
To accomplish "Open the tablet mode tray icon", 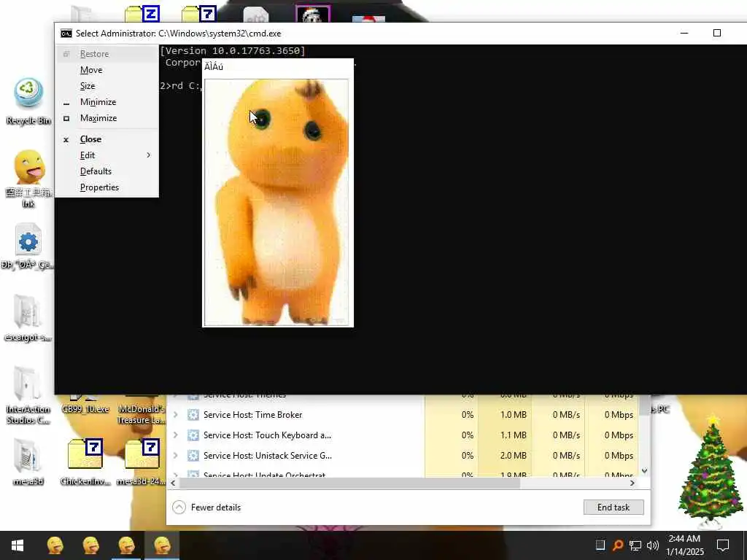I will pos(600,545).
